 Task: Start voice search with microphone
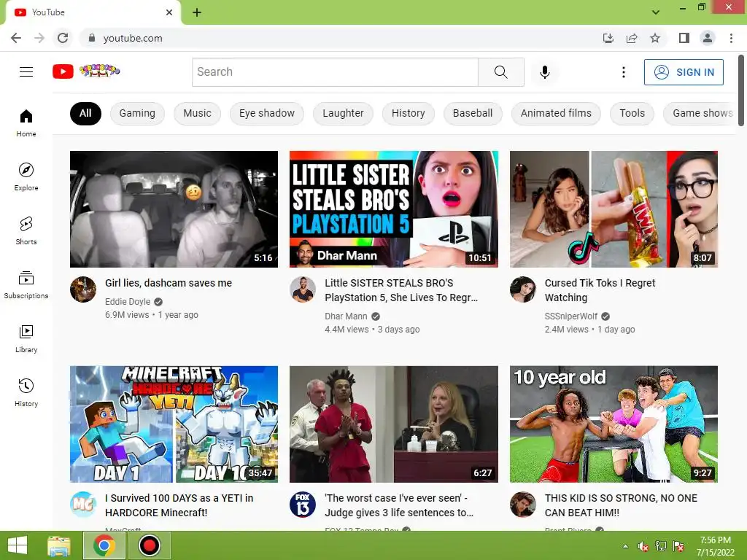coord(544,72)
